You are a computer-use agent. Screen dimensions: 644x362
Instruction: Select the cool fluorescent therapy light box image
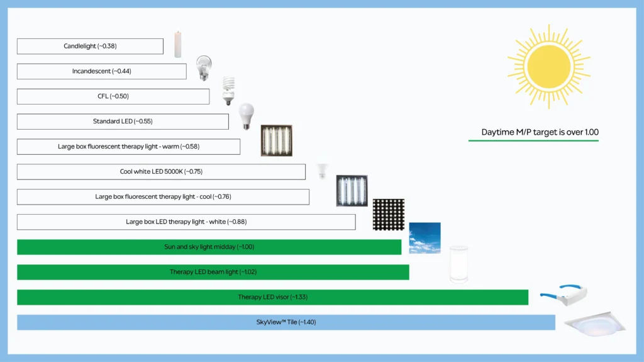tap(352, 191)
